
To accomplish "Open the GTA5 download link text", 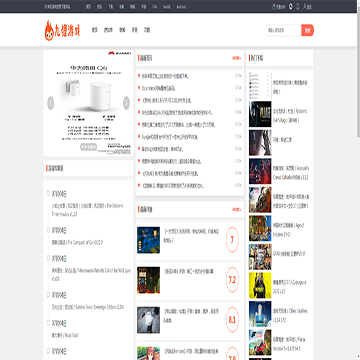I will [x=289, y=254].
